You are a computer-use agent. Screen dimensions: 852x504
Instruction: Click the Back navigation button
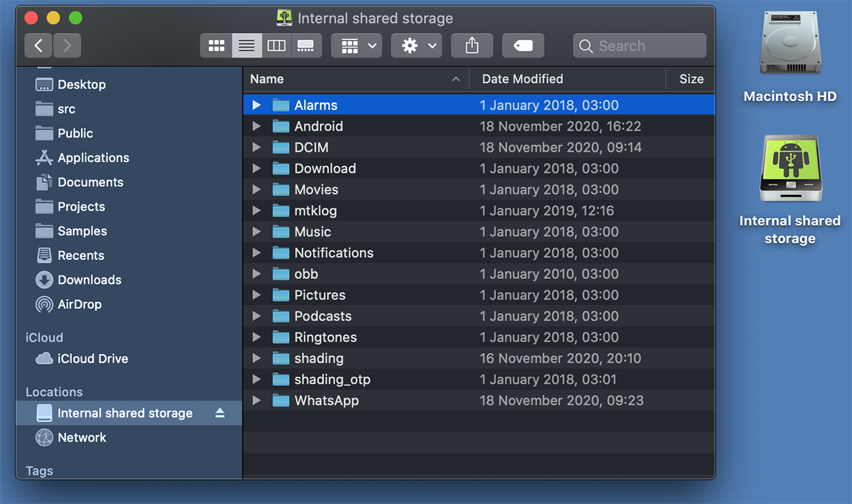[x=38, y=45]
